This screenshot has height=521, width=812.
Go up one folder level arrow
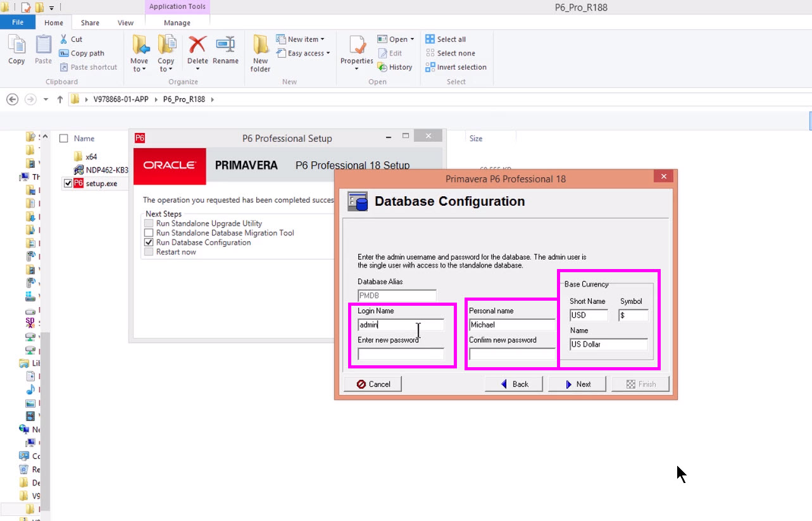(x=60, y=99)
